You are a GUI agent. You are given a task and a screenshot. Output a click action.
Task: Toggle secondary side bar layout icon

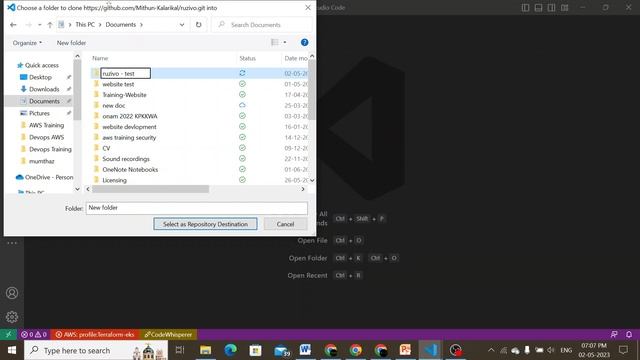pyautogui.click(x=551, y=7)
